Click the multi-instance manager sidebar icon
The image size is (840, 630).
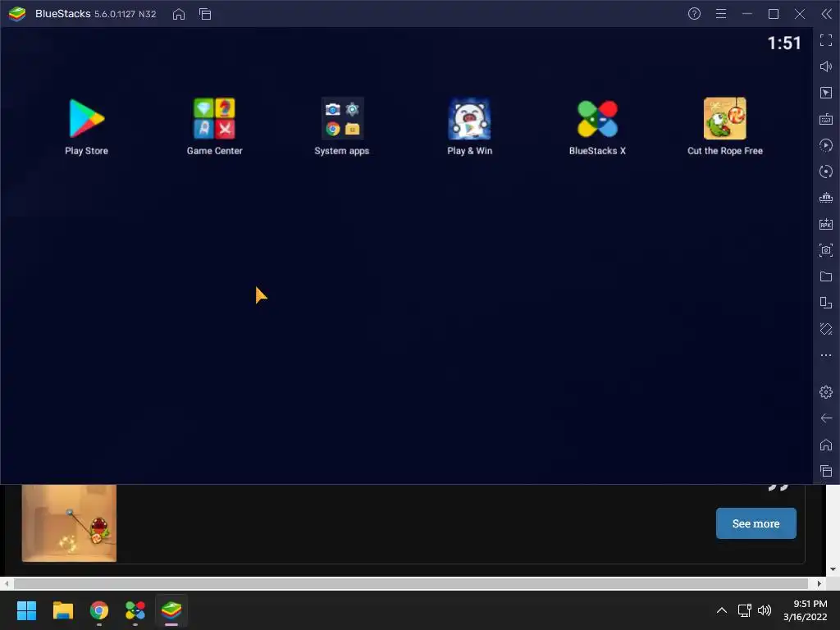click(x=826, y=303)
